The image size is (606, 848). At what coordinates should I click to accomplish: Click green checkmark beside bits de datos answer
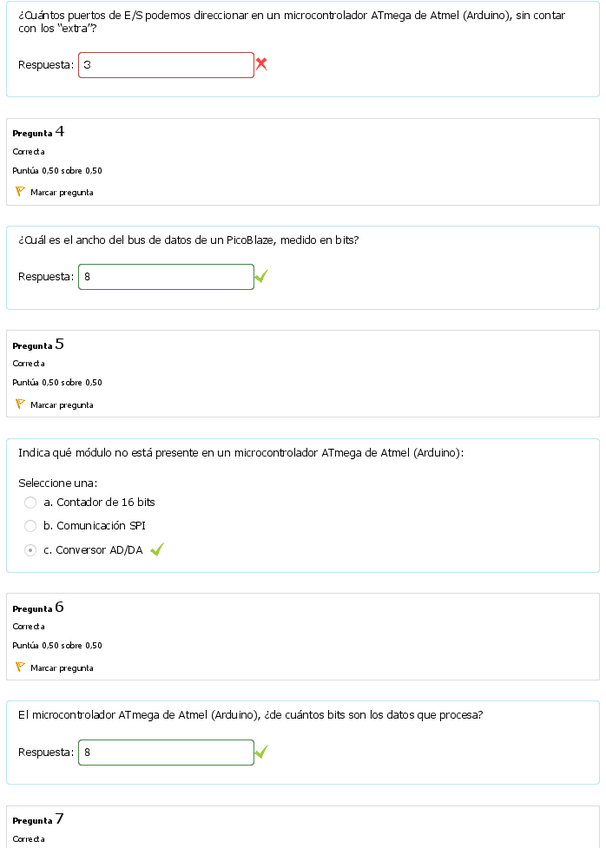click(262, 752)
